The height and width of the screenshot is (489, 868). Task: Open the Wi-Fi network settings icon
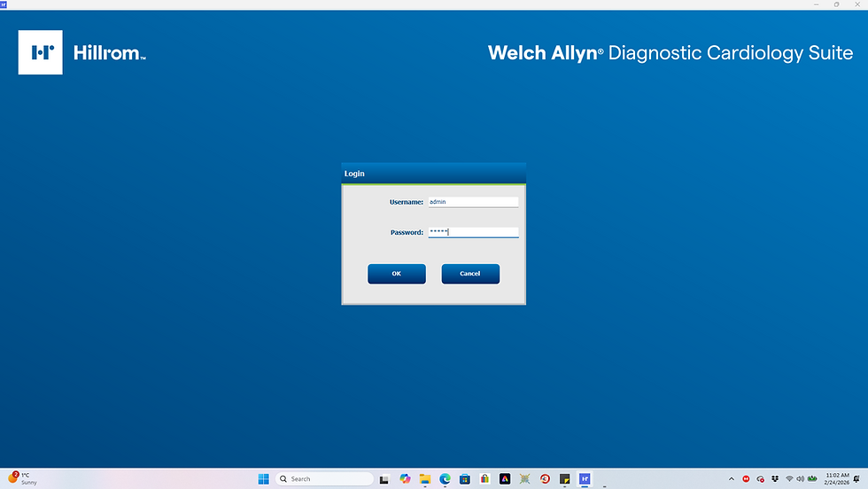[789, 479]
